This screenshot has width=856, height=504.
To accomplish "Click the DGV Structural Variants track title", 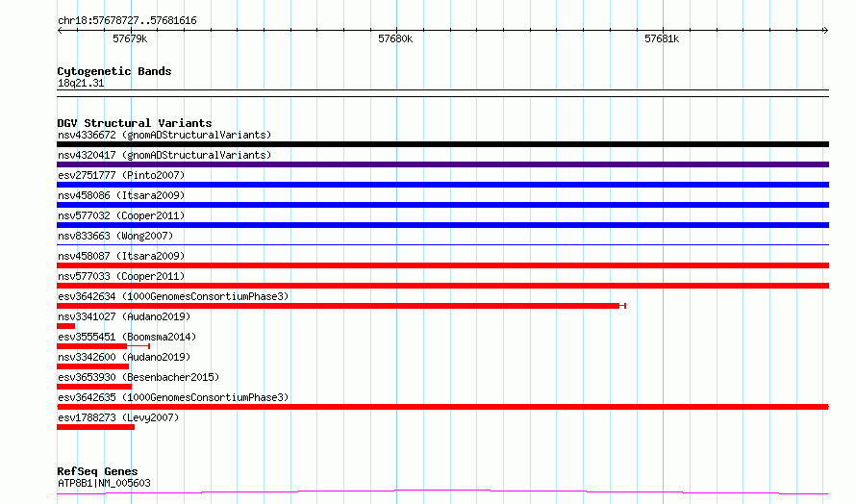I will [135, 123].
